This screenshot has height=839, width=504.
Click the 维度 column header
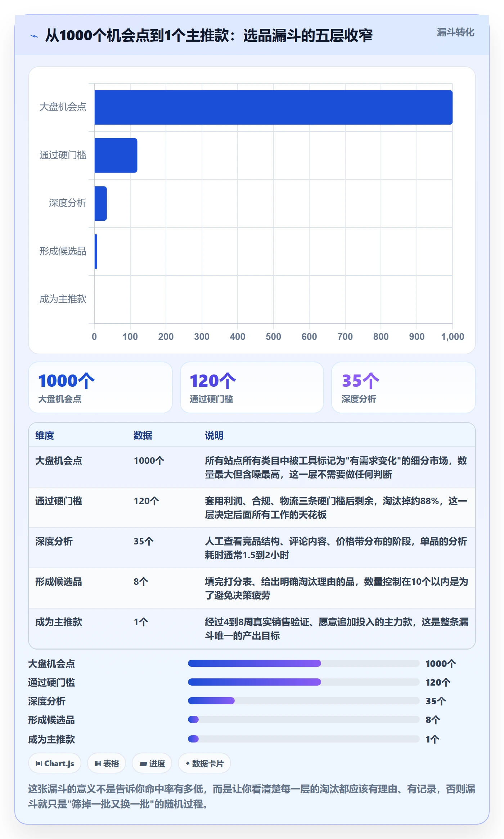[x=45, y=435]
